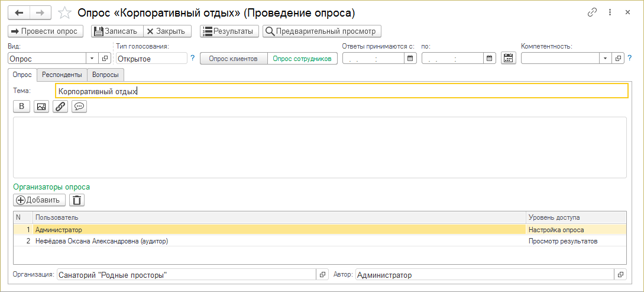Go back with the left arrow
The image size is (644, 292).
pos(19,12)
